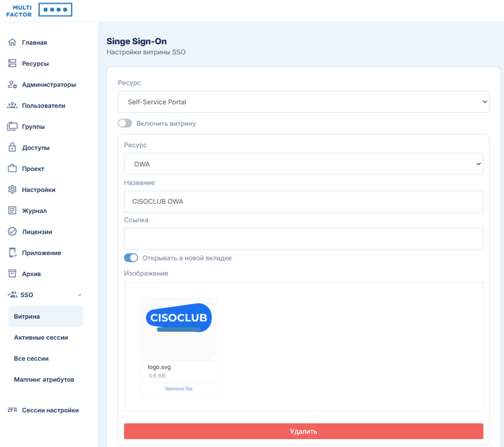Open Активные сессии in the SSO submenu
Screen dimensions: 504x447
tap(41, 338)
